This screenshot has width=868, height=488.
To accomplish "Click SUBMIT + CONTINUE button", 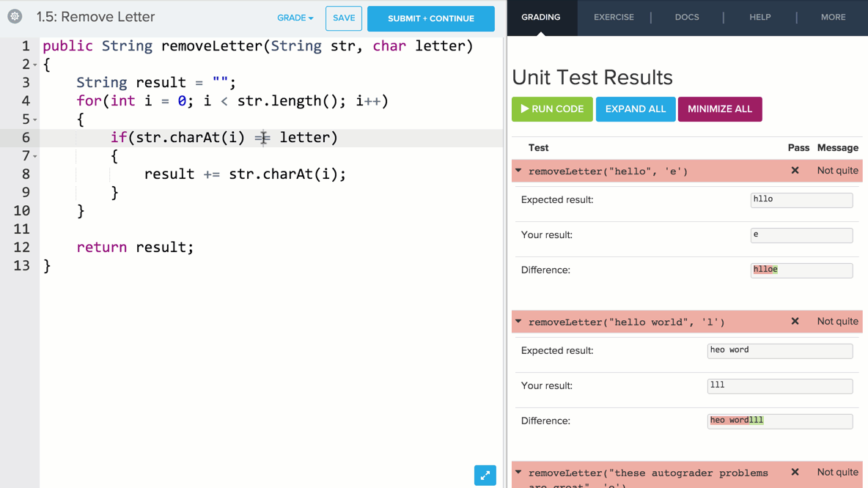I will [430, 18].
